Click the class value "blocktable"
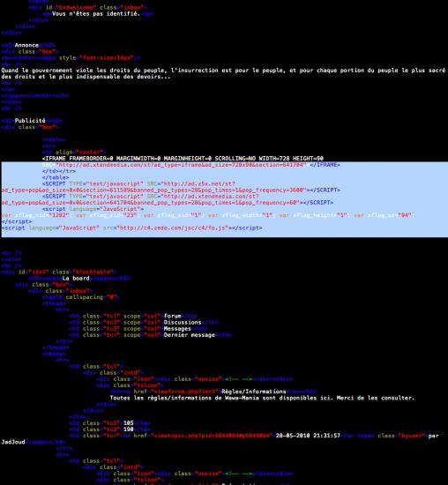Screen dimensions: 448x485 93,272
